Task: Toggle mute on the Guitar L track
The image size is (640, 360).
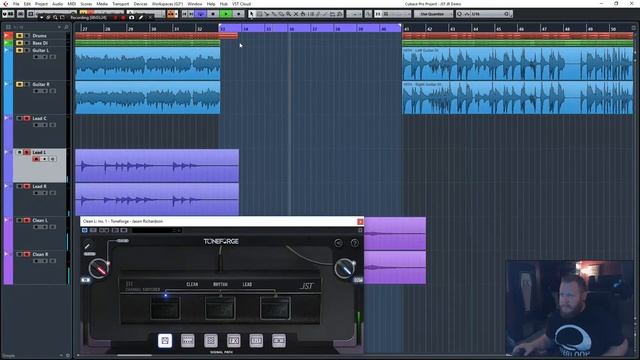Action: coord(19,50)
